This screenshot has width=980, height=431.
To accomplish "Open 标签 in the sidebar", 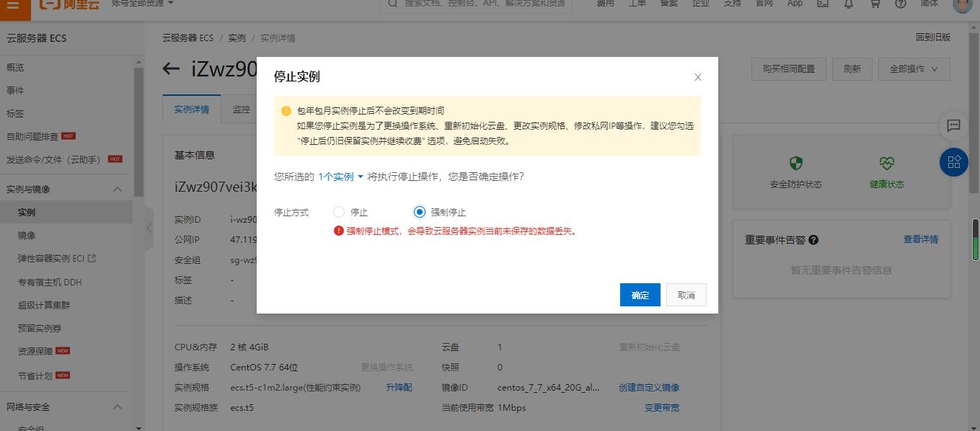I will (15, 114).
